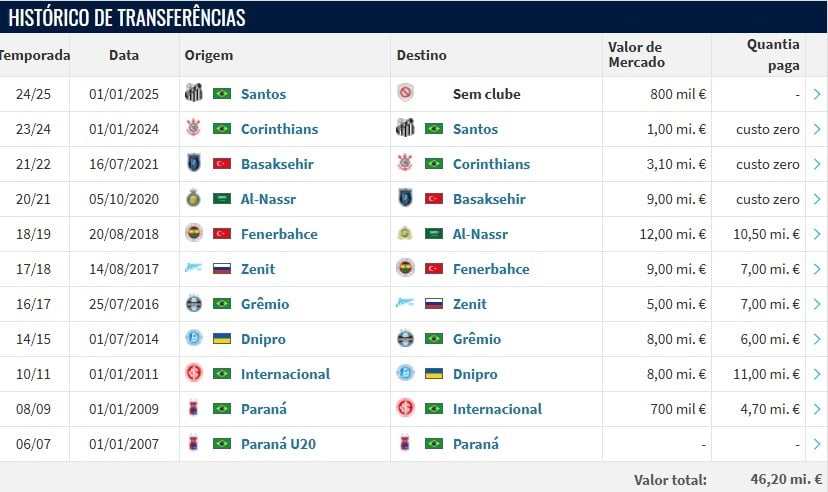Click the Grêmio crest in the 16/17 origin

coord(194,304)
